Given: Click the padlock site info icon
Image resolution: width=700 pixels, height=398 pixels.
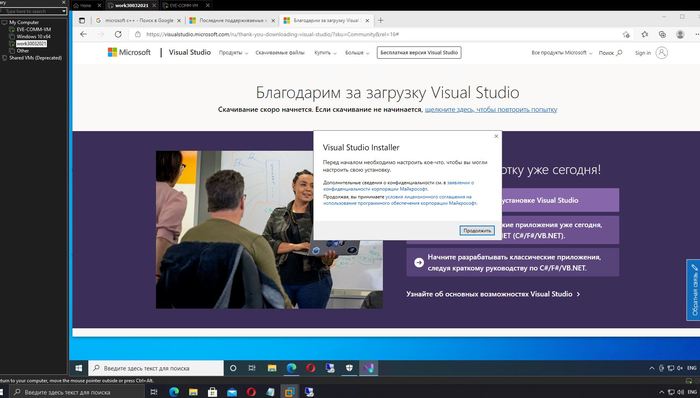Looking at the screenshot, I should pos(138,34).
